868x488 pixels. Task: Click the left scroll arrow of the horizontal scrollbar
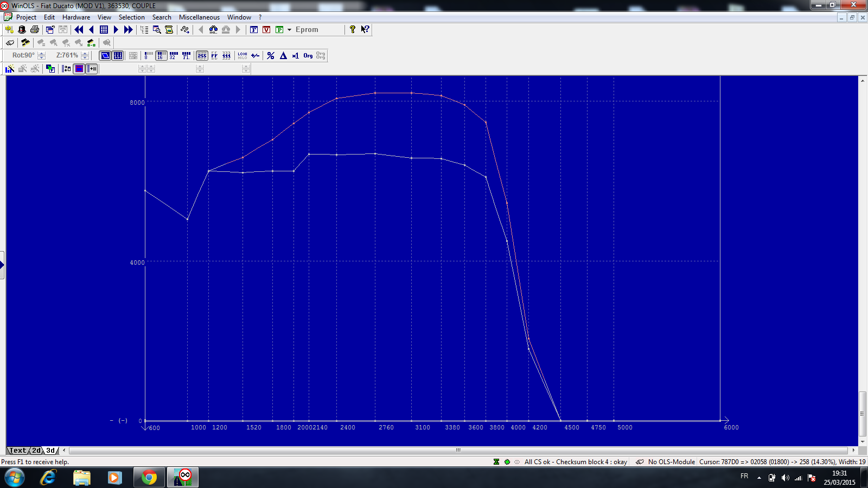click(65, 450)
